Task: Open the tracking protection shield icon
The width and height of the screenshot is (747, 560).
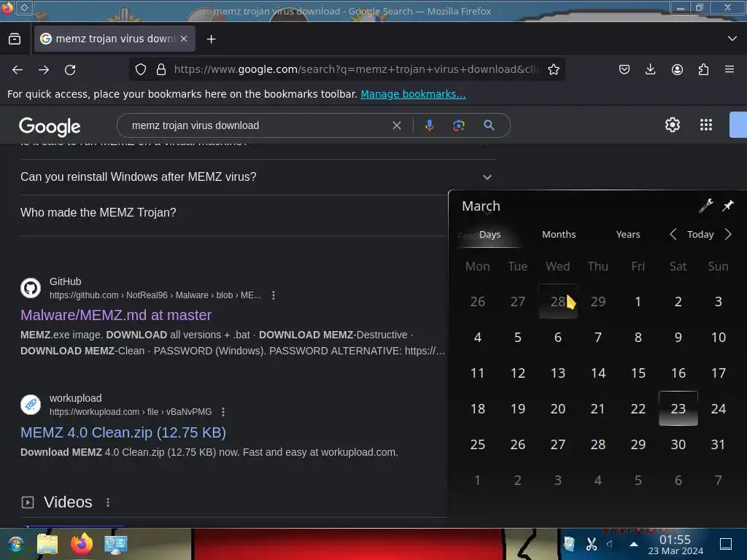Action: (x=141, y=69)
